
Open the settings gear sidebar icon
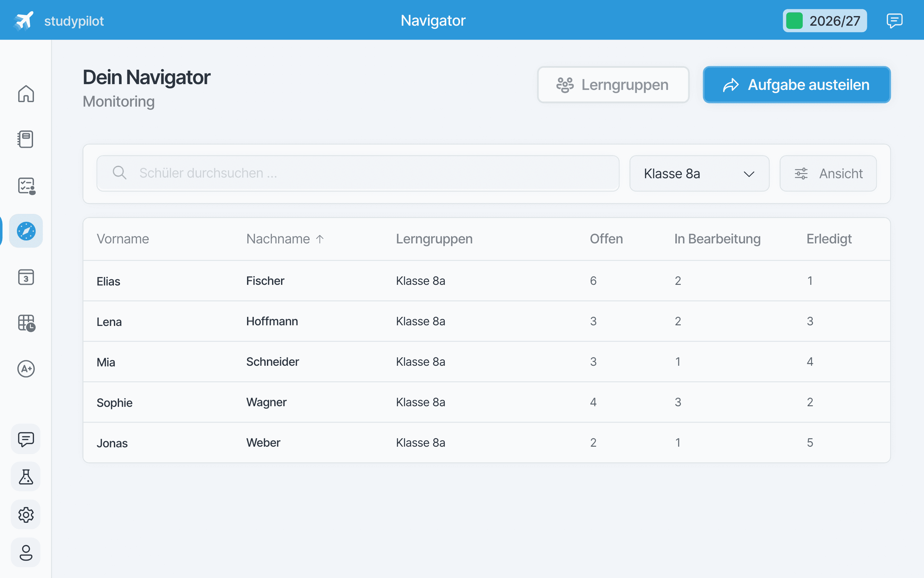point(26,514)
